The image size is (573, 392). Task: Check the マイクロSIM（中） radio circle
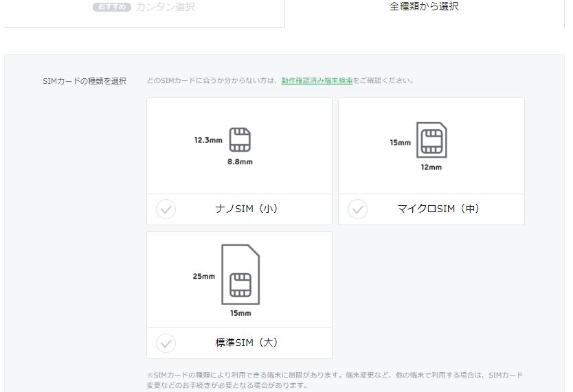click(x=357, y=209)
